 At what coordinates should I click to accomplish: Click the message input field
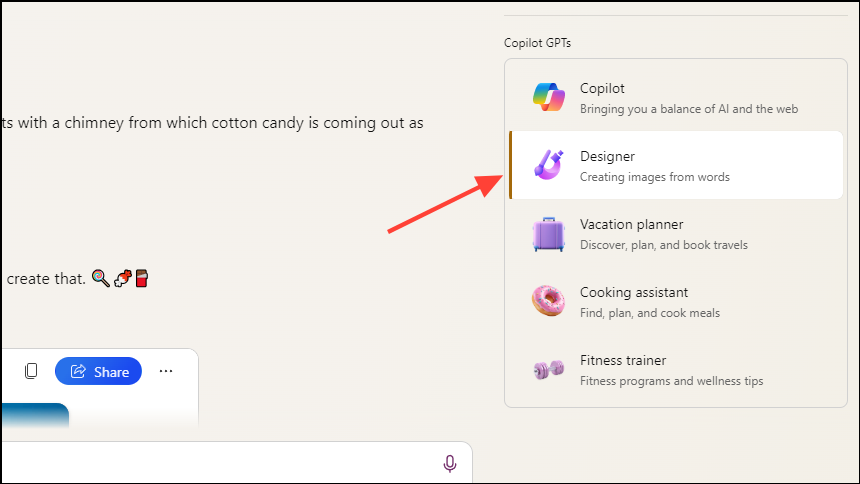[236, 463]
